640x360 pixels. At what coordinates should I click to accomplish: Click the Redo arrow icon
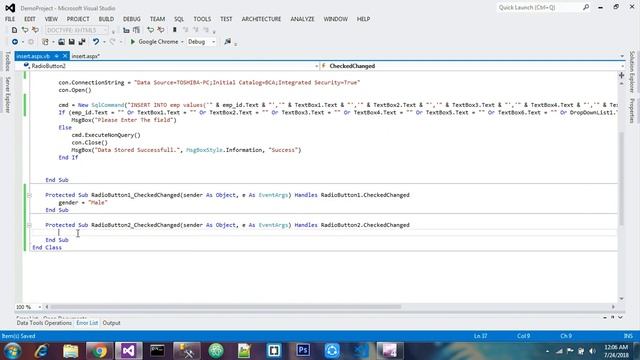(x=112, y=42)
